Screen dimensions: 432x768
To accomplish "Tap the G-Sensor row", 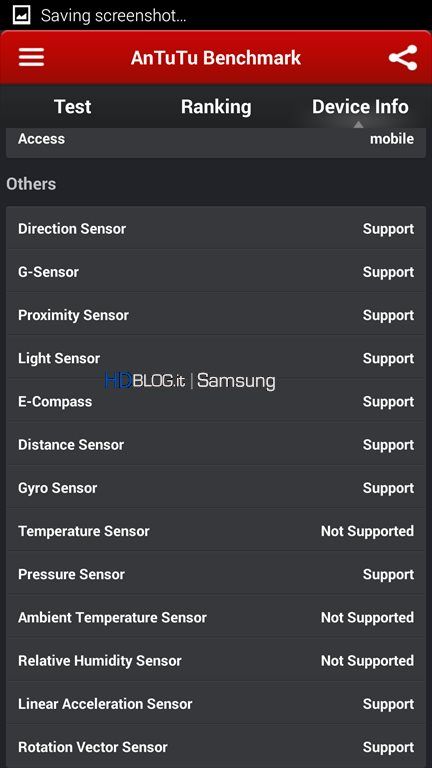I will coord(216,272).
